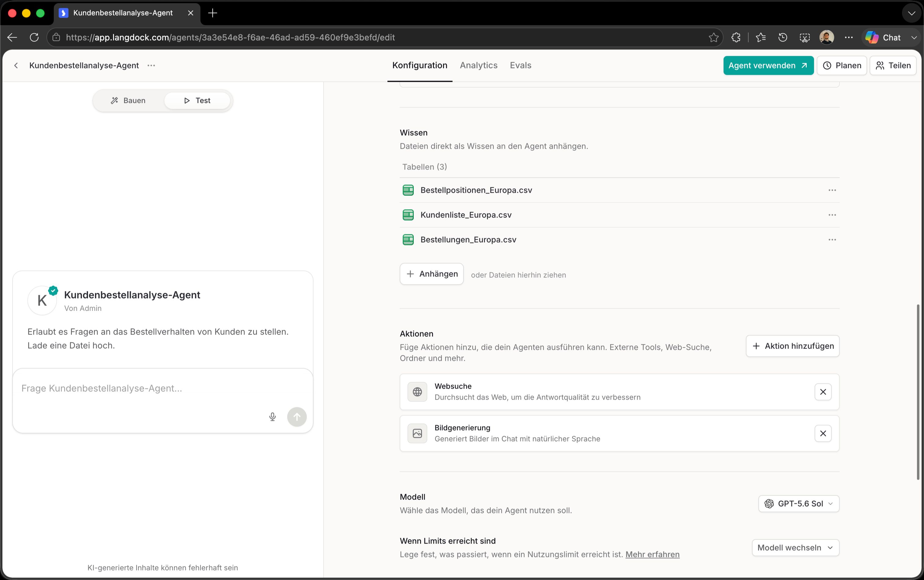Screen dimensions: 924x580
Task: Click the microphone icon in chat input
Action: tap(272, 417)
